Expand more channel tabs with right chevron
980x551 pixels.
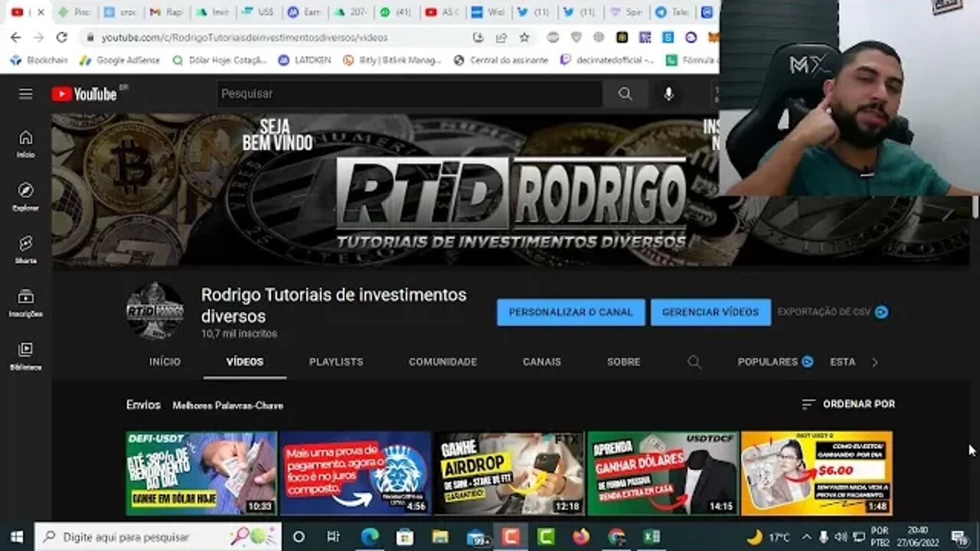(875, 362)
